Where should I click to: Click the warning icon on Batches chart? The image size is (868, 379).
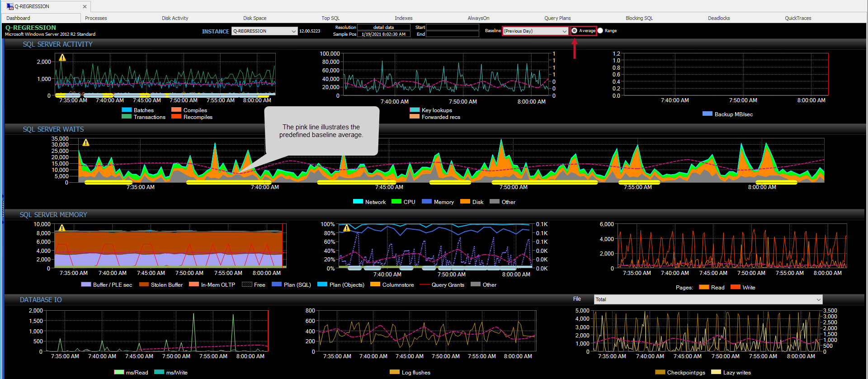click(x=62, y=57)
